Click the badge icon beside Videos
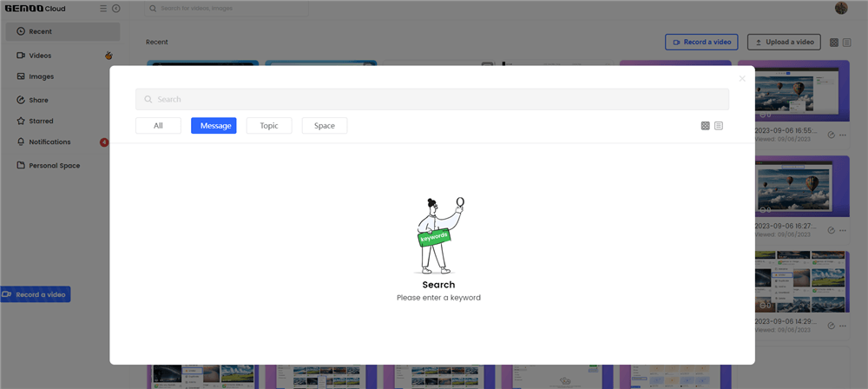 pos(109,56)
